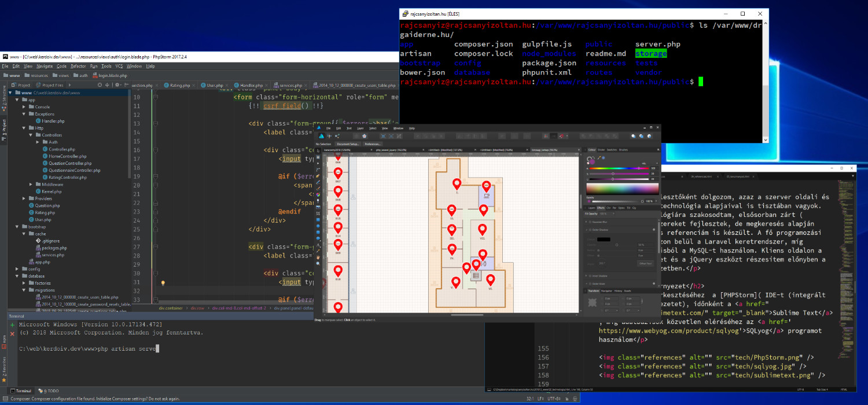This screenshot has height=405, width=868.
Task: Select the Artistic Text tool in Affinity
Action: [318, 245]
